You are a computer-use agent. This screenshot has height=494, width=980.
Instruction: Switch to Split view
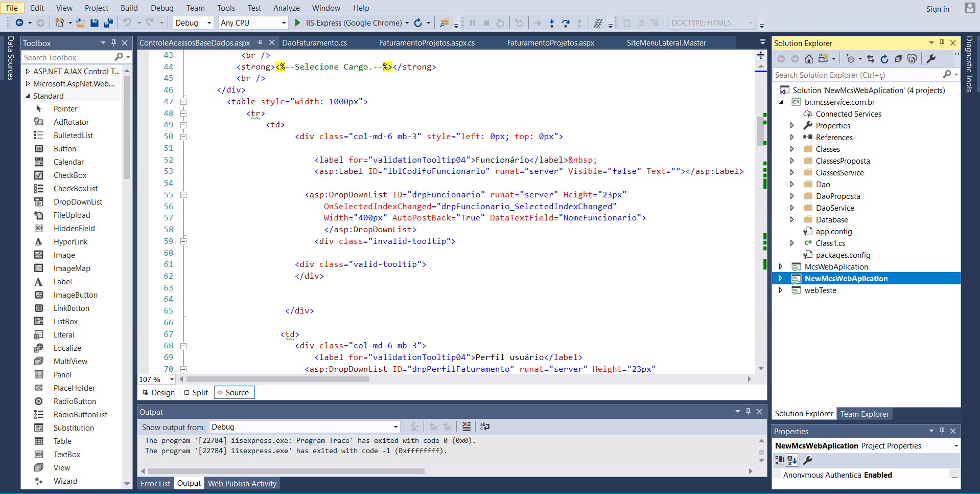click(x=196, y=393)
